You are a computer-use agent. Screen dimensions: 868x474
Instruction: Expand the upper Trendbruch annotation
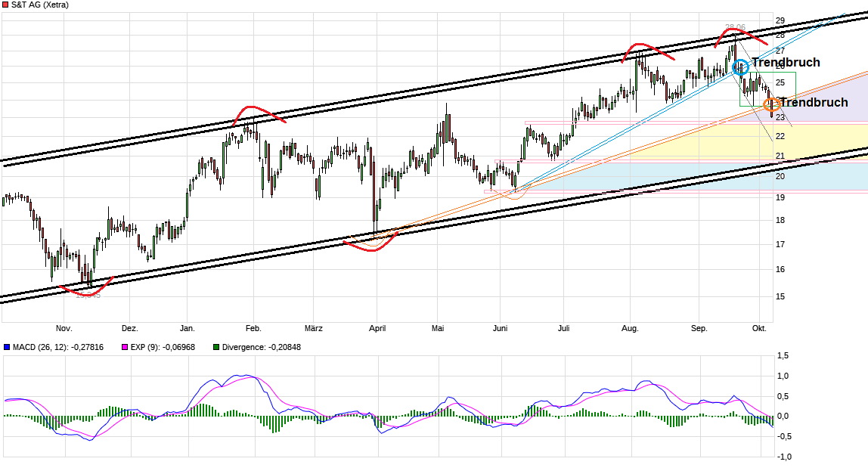(786, 62)
